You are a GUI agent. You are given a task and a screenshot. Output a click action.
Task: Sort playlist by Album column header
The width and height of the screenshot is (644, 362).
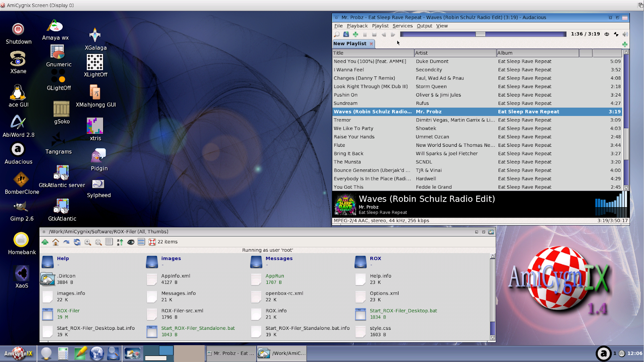pyautogui.click(x=538, y=53)
